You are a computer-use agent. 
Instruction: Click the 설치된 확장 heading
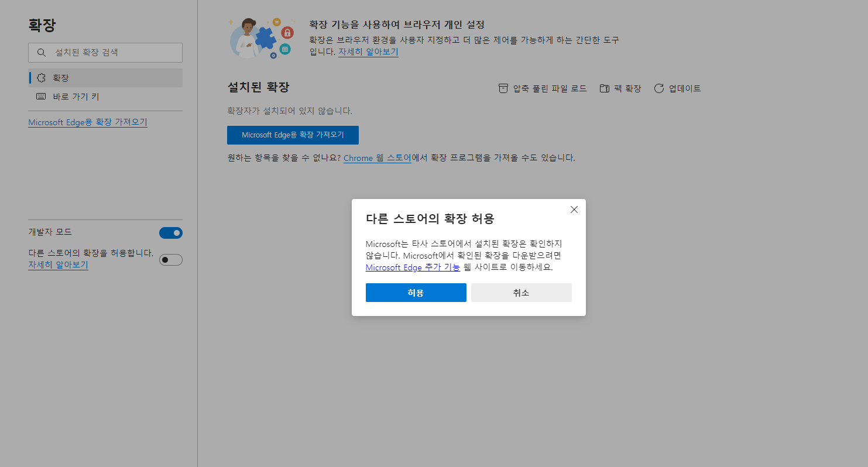click(x=258, y=87)
